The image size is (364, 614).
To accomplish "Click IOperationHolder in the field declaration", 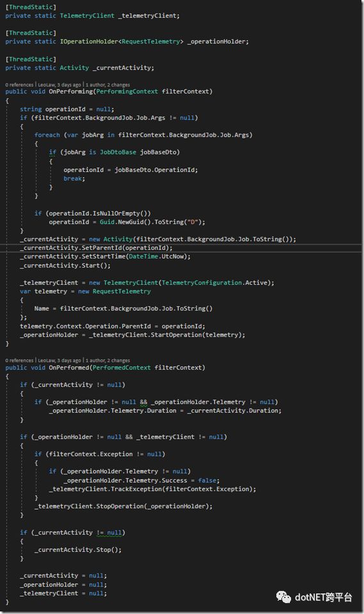I will tap(89, 42).
